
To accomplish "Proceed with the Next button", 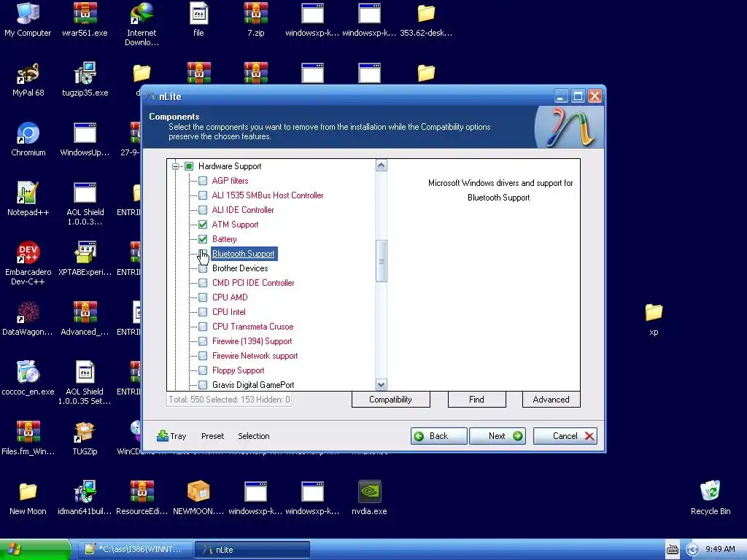I will click(498, 436).
